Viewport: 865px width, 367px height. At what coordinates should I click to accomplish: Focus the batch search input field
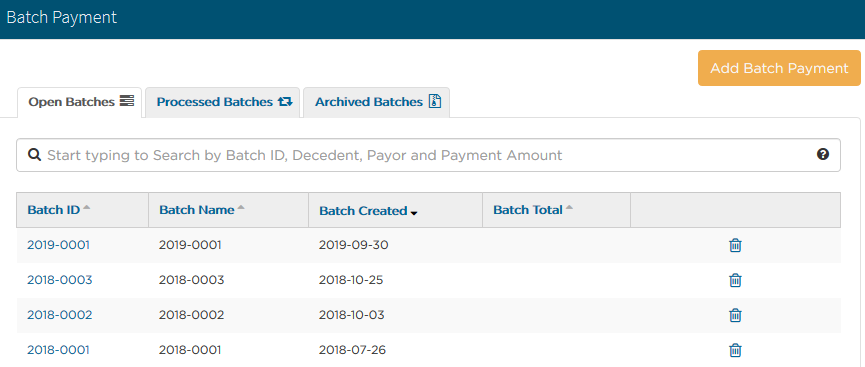[428, 155]
